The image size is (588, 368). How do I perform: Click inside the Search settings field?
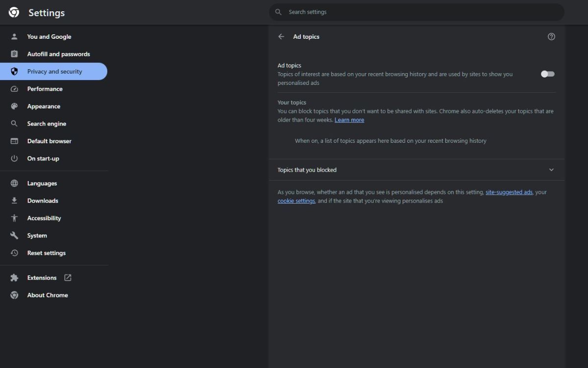coord(416,12)
